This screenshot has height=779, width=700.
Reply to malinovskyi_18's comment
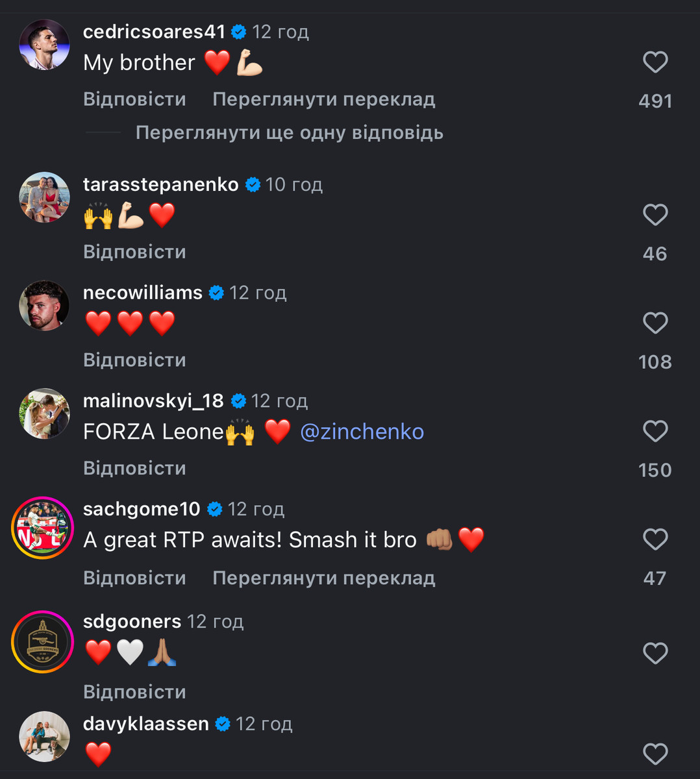tap(134, 469)
